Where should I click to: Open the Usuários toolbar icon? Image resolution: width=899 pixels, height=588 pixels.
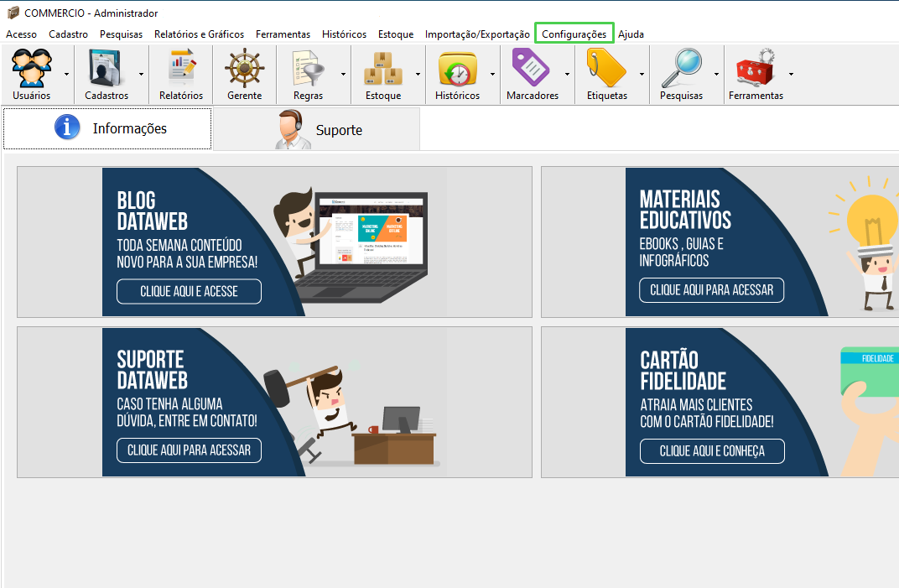click(32, 68)
